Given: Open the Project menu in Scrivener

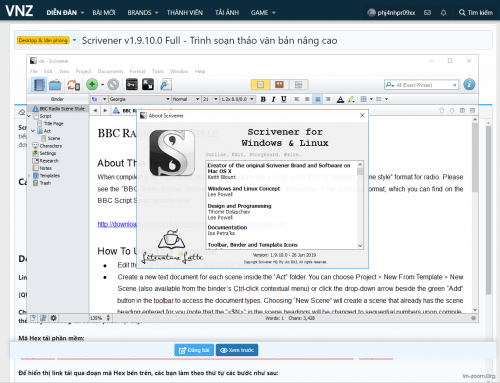Looking at the screenshot, I should tap(83, 71).
